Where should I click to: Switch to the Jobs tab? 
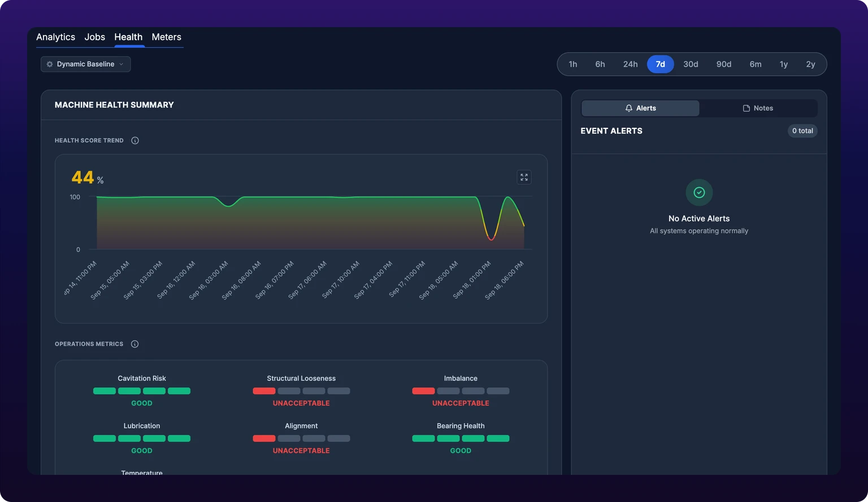point(94,37)
